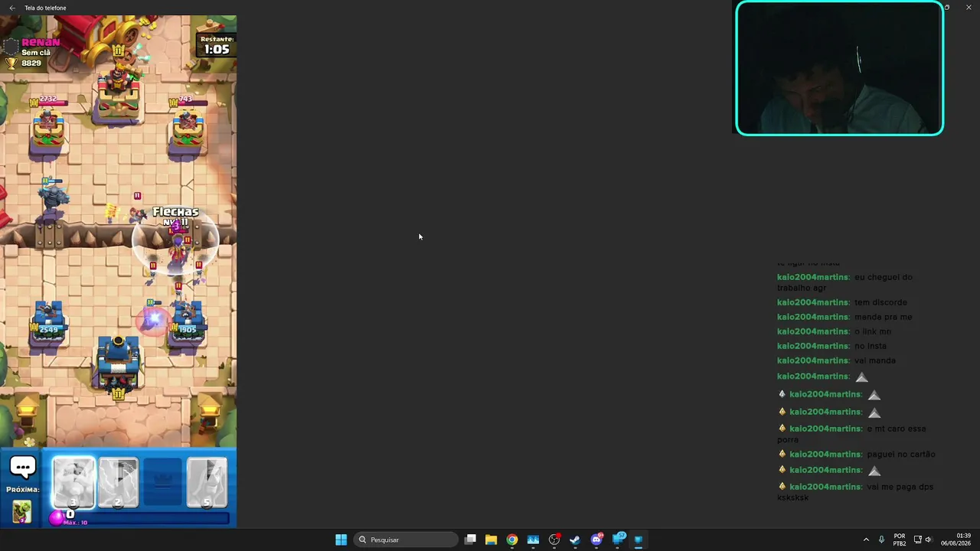
Task: Click the opponent trophy icon
Action: pyautogui.click(x=11, y=63)
